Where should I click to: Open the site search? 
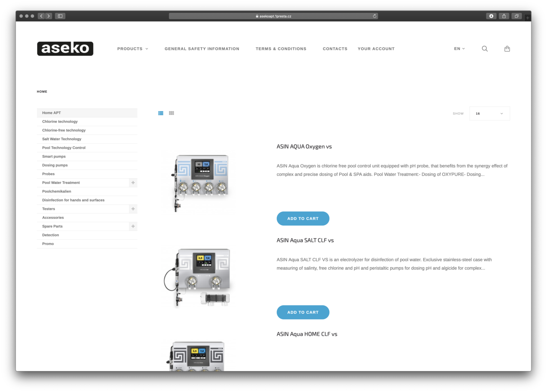tap(485, 48)
